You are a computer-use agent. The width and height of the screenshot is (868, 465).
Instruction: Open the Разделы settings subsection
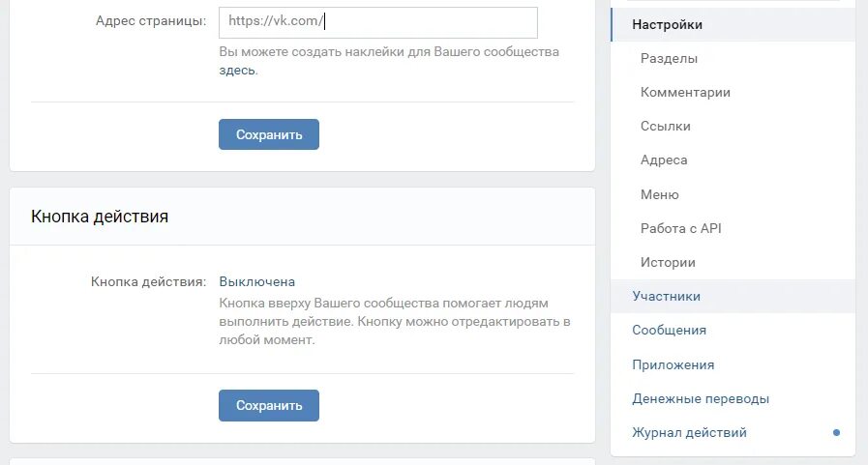(x=669, y=58)
